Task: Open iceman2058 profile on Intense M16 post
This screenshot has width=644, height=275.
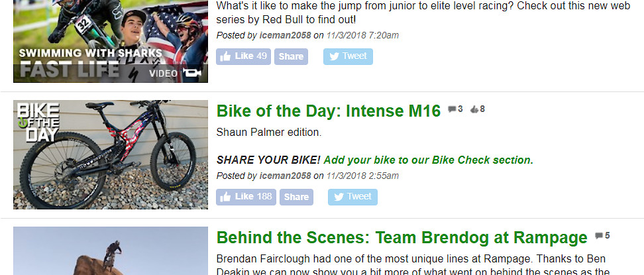Action: click(x=285, y=176)
